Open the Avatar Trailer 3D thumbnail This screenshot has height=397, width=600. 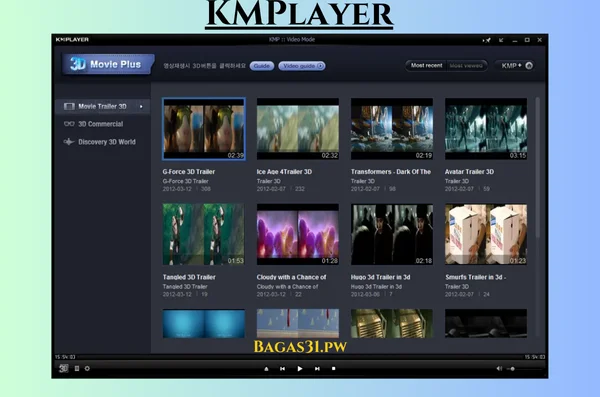click(486, 129)
